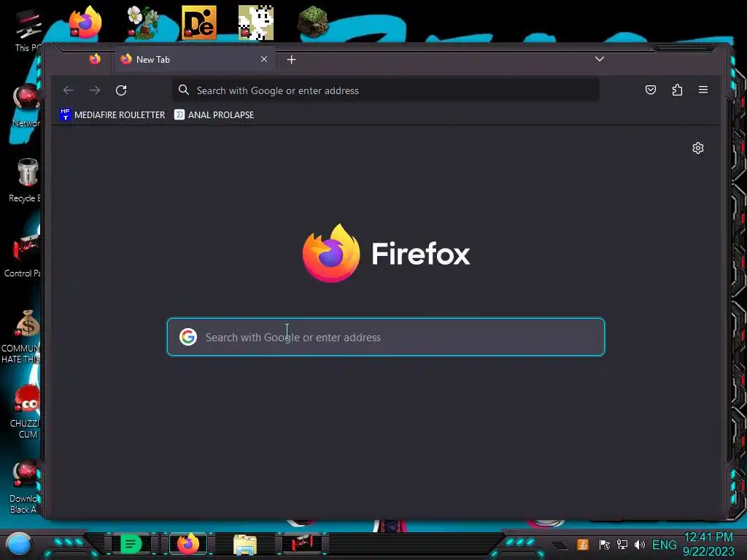This screenshot has height=560, width=747.
Task: Close the New Tab tab
Action: click(264, 59)
